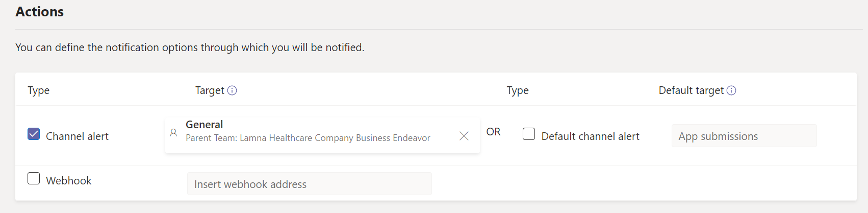868x213 pixels.
Task: Click the Actions section heading
Action: (x=40, y=12)
